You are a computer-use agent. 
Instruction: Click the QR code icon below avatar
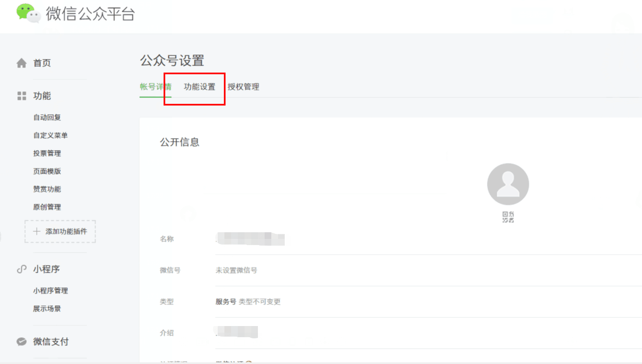[508, 217]
